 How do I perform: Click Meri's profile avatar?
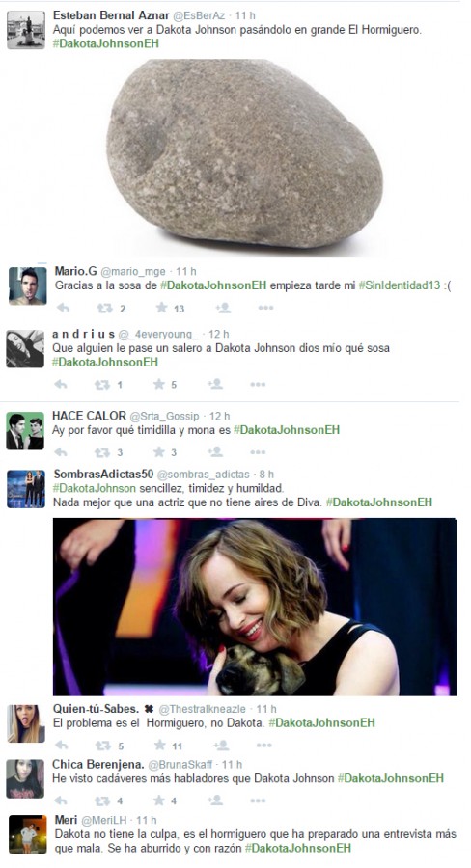tap(27, 833)
